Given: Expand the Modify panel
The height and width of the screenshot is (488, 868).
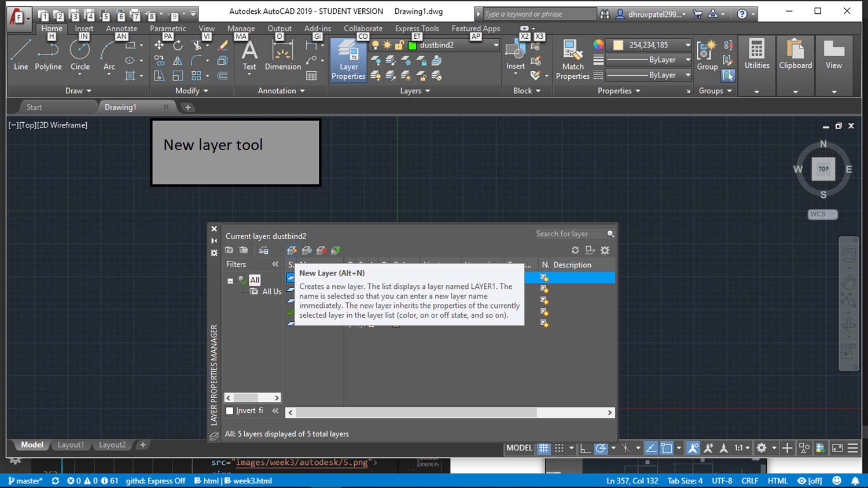Looking at the screenshot, I should [x=192, y=91].
